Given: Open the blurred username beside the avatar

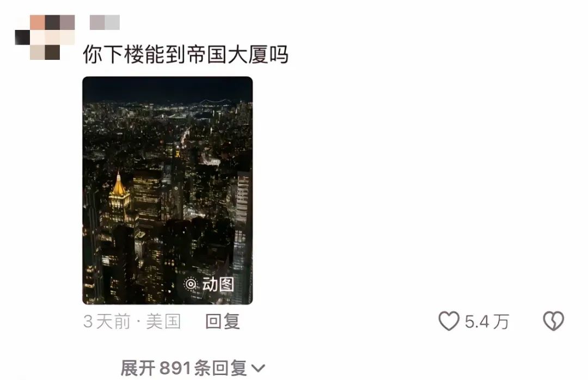Looking at the screenshot, I should (105, 22).
